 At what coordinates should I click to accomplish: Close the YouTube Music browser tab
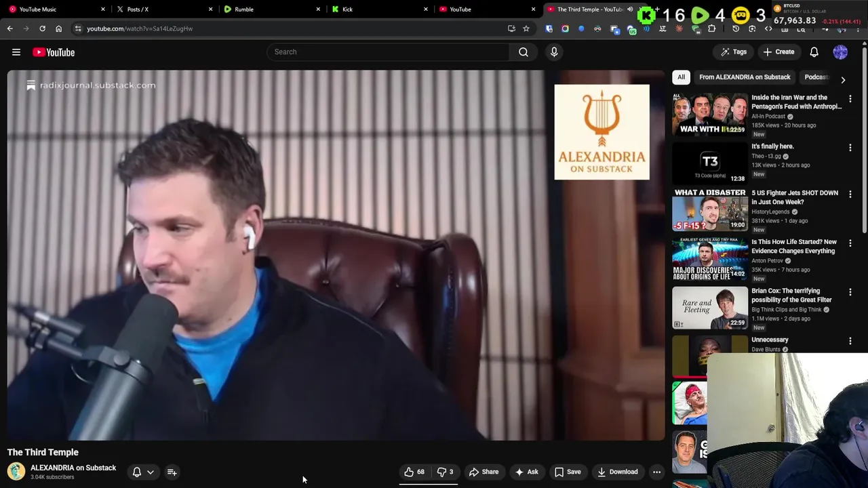[103, 9]
